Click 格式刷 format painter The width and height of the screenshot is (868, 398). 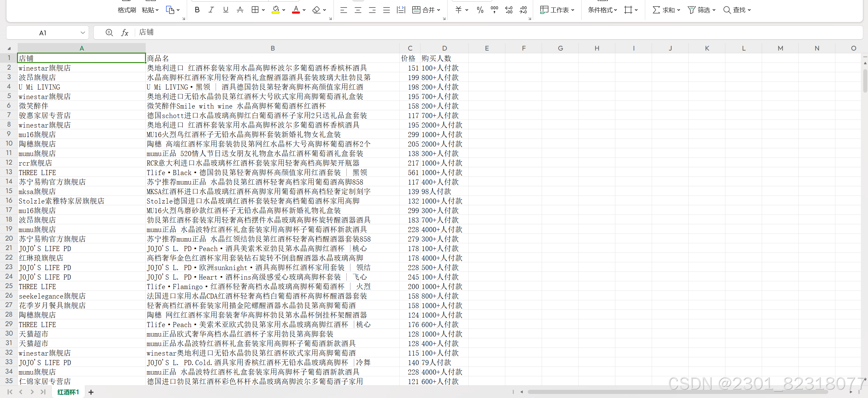(x=127, y=10)
